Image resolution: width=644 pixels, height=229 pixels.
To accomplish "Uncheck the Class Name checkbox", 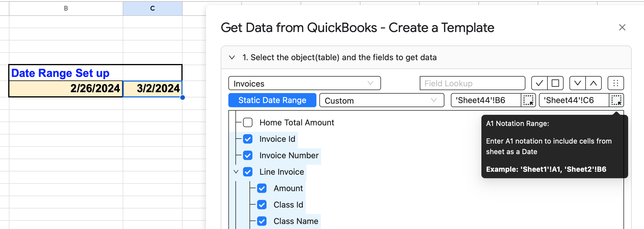I will click(x=262, y=221).
